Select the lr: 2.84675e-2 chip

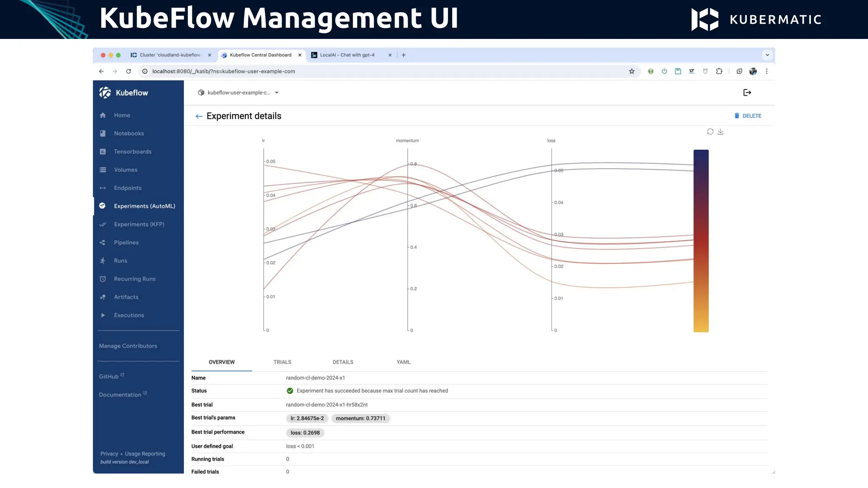pos(307,419)
